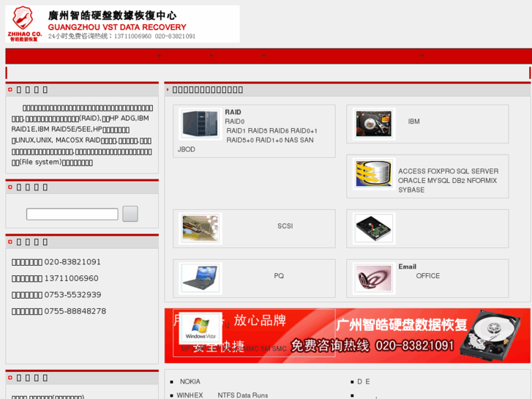Expand the leftmost dropdown arrow in red navigation bar
This screenshot has height=399, width=532.
[x=159, y=56]
